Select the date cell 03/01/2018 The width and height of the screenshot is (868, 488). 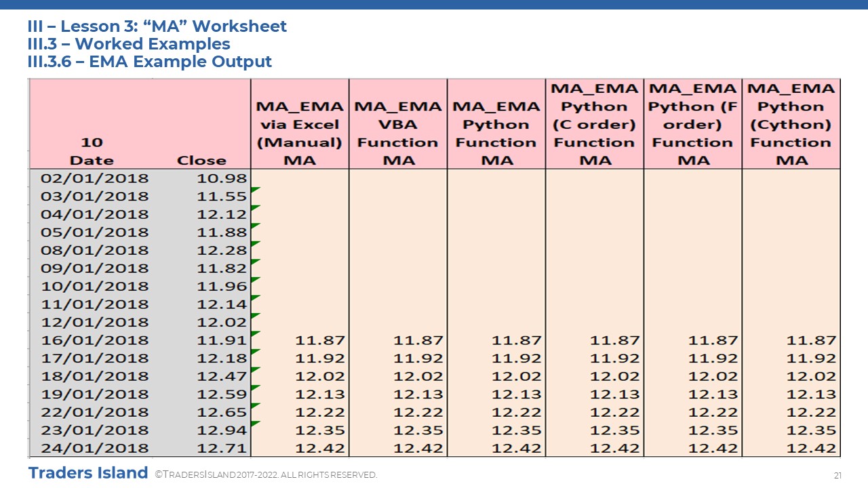click(95, 197)
